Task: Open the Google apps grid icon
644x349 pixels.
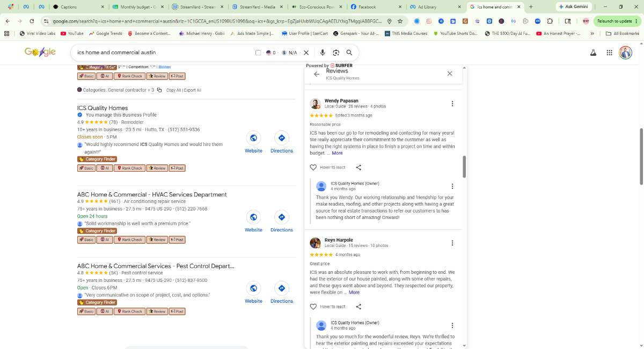Action: [x=609, y=53]
